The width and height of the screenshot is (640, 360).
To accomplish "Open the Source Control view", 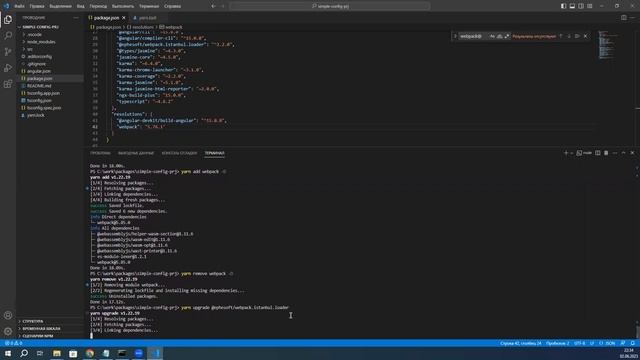I will click(8, 52).
